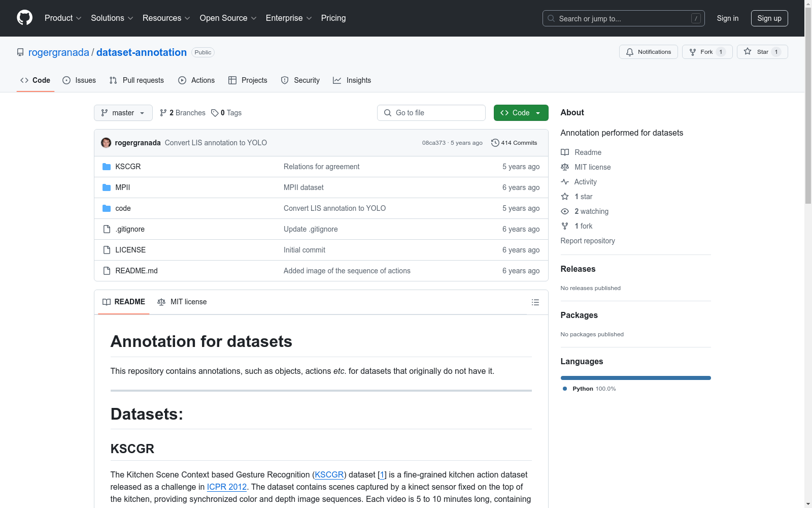The image size is (812, 508).
Task: Expand the Enterprise menu
Action: tap(289, 18)
